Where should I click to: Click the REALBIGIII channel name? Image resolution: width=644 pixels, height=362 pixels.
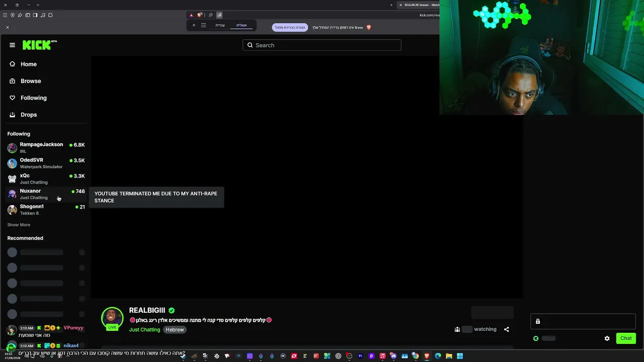point(147,311)
